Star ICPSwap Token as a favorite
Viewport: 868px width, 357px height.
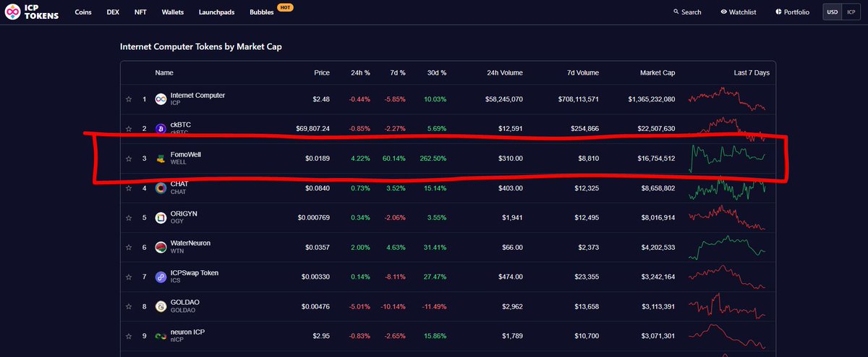[x=129, y=277]
